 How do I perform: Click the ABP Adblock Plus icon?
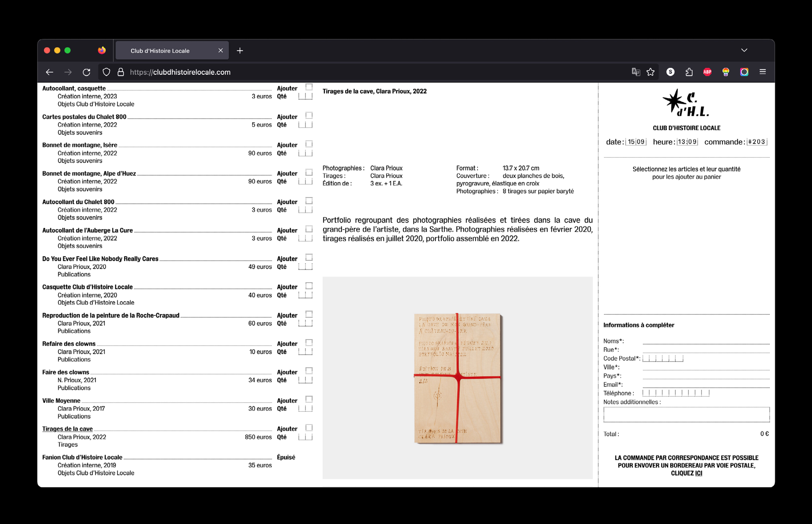(x=707, y=72)
